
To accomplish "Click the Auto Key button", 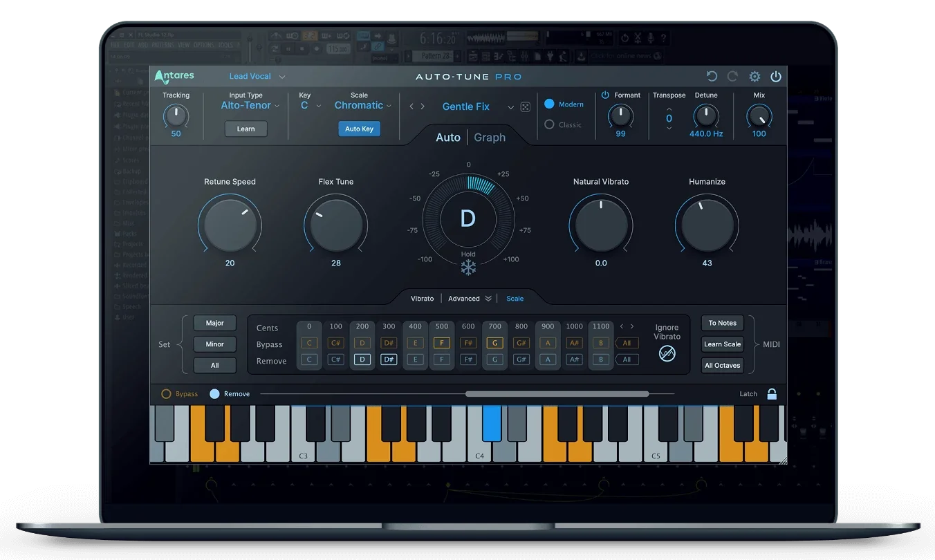I will [360, 129].
